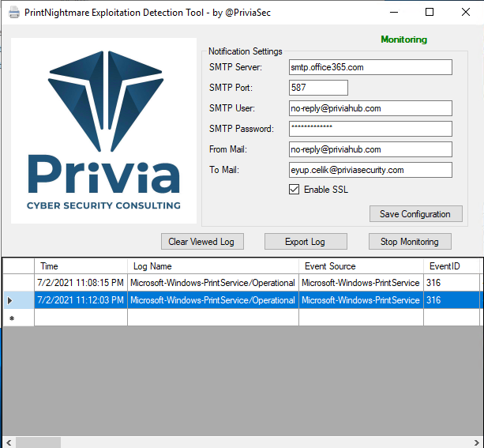Image resolution: width=484 pixels, height=448 pixels.
Task: Click the Notification Settings group label
Action: (246, 51)
